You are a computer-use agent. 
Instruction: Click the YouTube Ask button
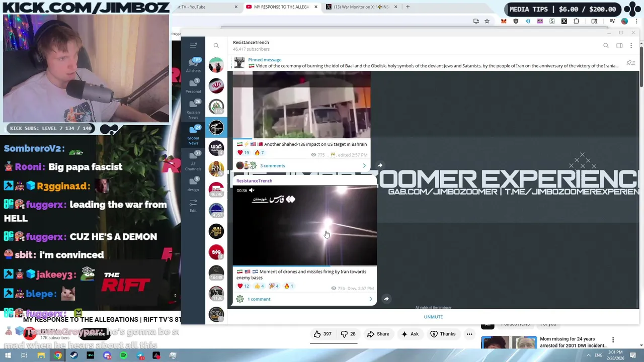tap(410, 334)
